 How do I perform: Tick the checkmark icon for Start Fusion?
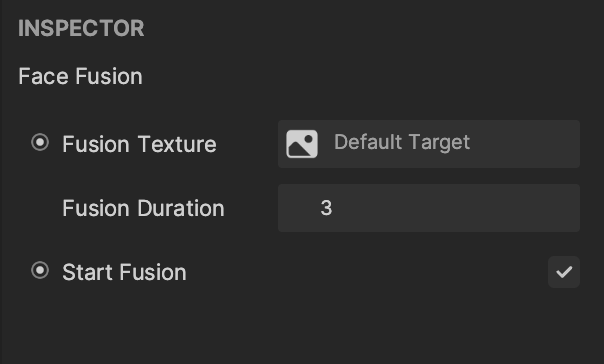point(564,272)
